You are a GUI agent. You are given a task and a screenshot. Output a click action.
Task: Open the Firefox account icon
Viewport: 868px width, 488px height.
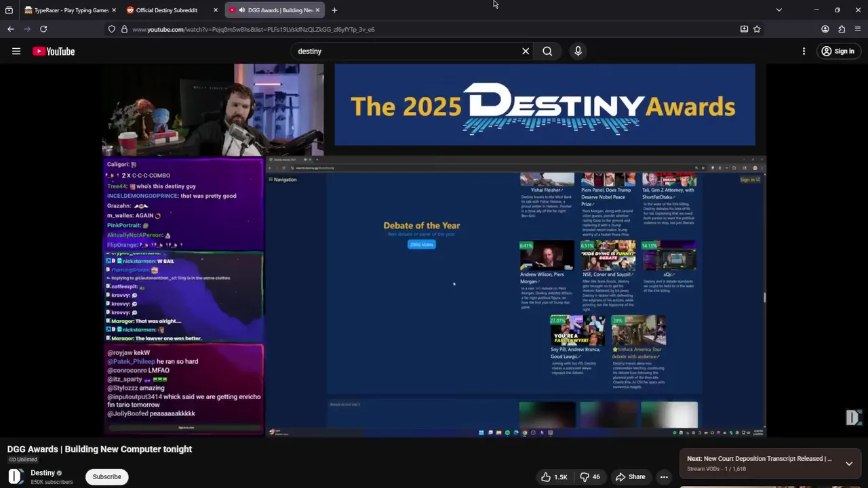825,29
